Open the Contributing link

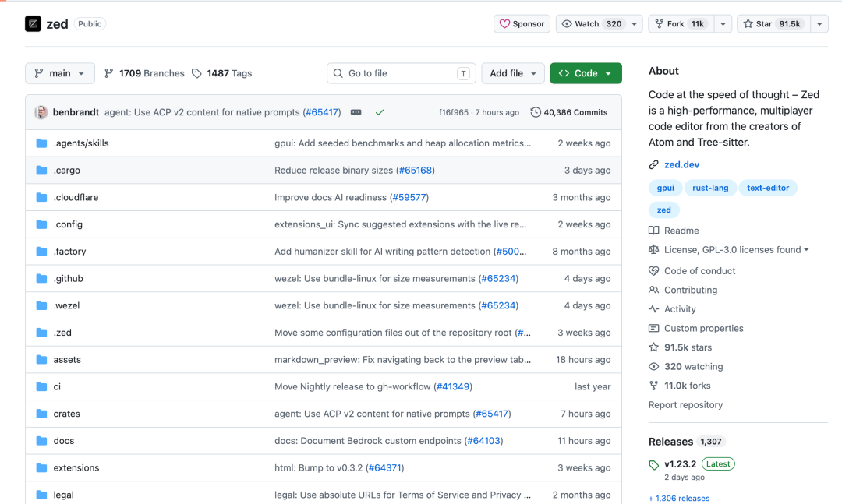[691, 291]
